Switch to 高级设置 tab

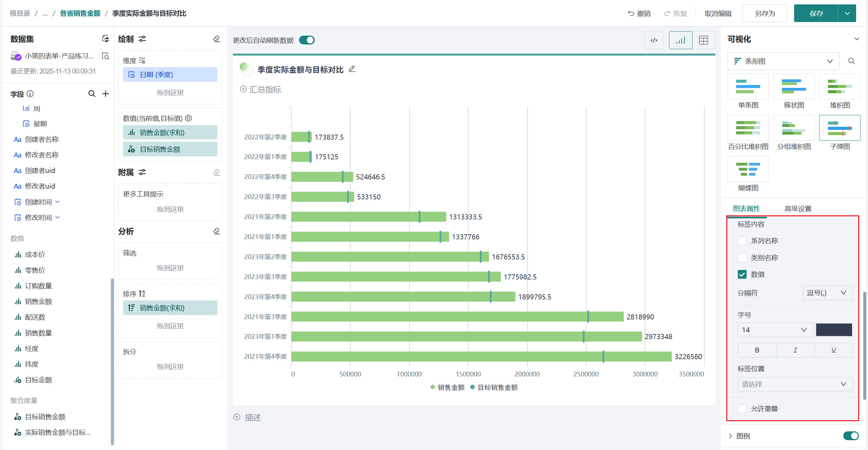797,209
